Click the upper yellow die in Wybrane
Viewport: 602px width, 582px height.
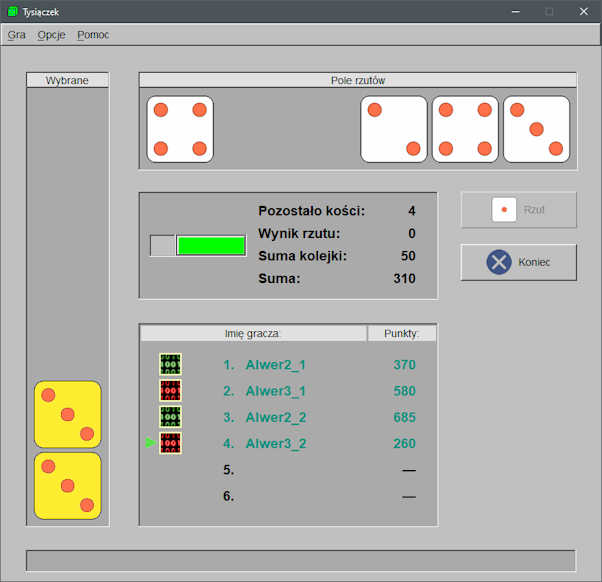coord(68,414)
